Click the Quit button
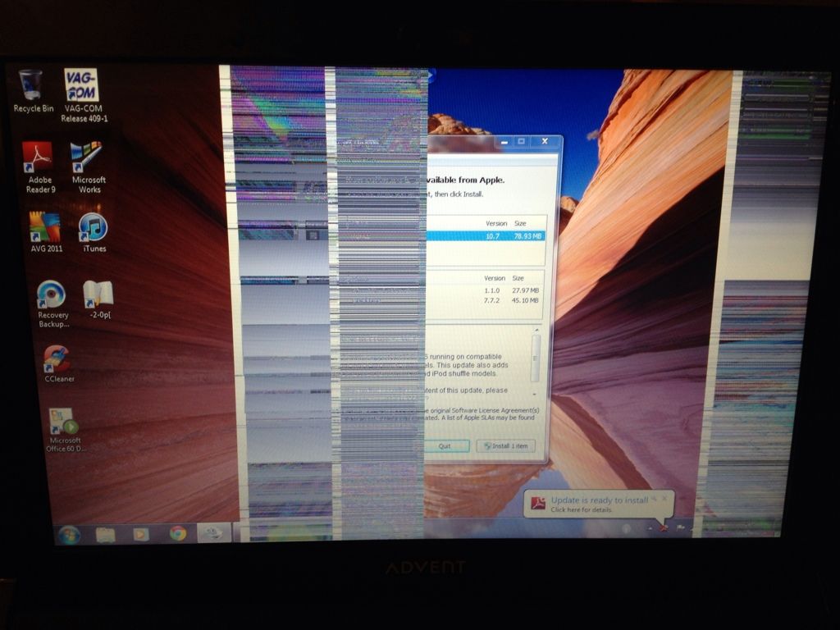840x630 pixels. (445, 445)
